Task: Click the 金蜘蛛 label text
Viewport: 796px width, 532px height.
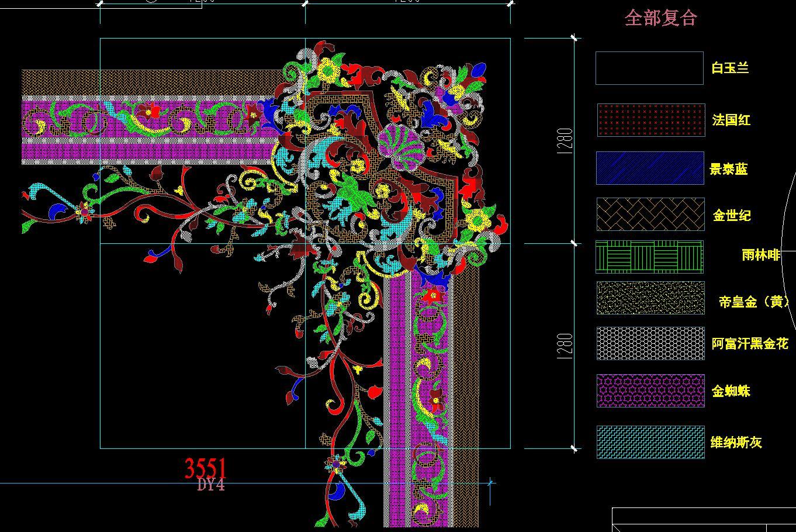Action: coord(731,391)
